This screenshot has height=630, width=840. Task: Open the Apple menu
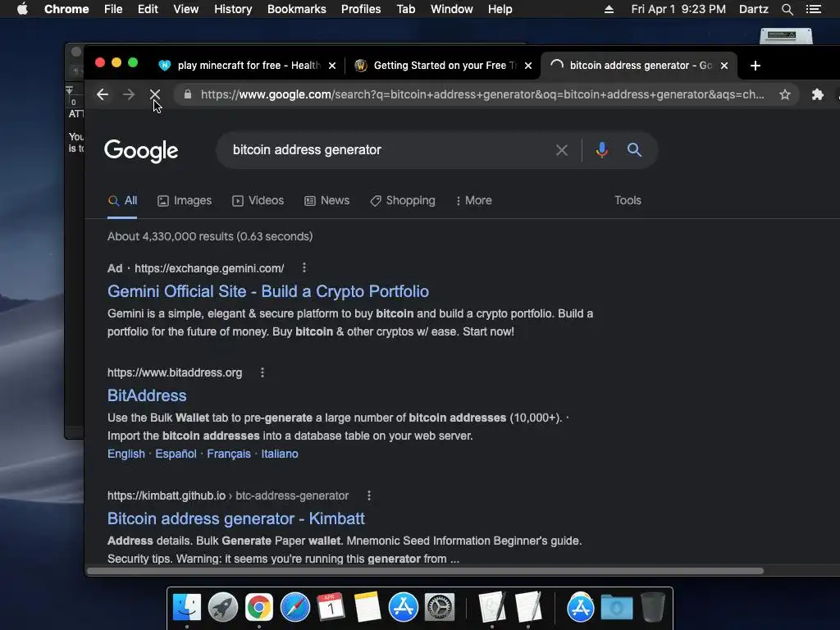point(22,9)
